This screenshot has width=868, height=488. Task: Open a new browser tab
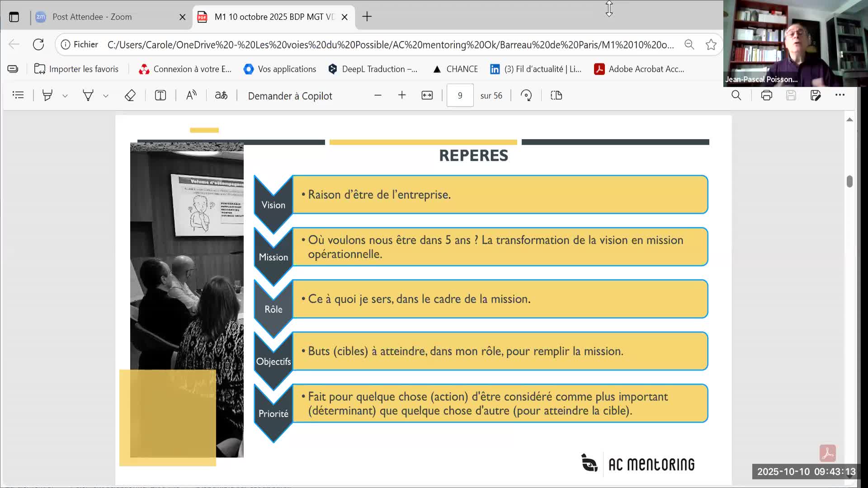pyautogui.click(x=367, y=17)
